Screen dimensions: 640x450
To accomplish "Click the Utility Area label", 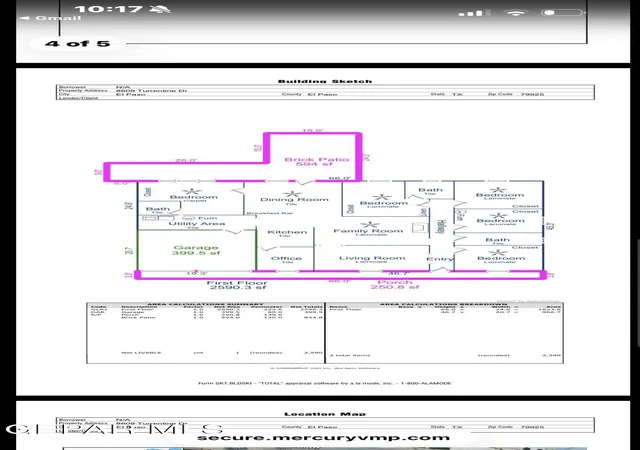I will pyautogui.click(x=197, y=223).
